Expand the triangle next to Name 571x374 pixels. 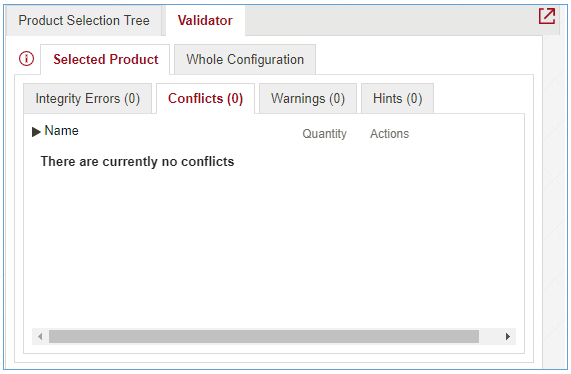[x=36, y=131]
